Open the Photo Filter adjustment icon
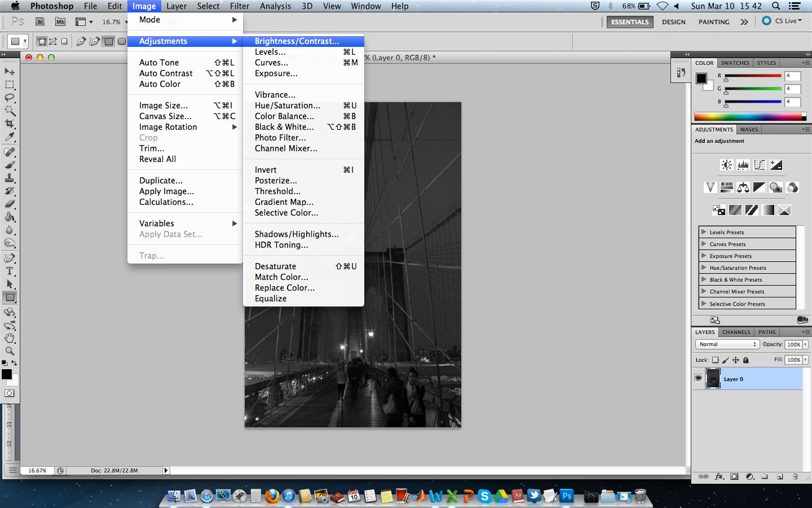The height and width of the screenshot is (508, 812). 776,187
